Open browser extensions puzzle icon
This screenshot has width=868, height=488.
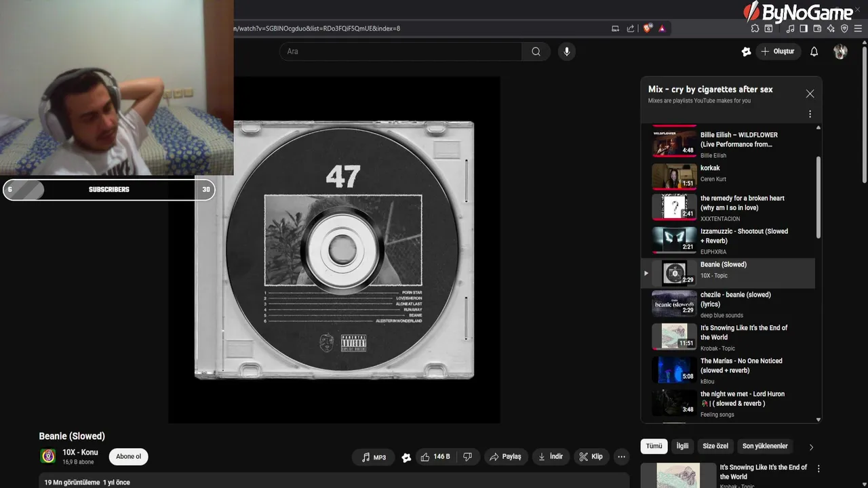755,28
